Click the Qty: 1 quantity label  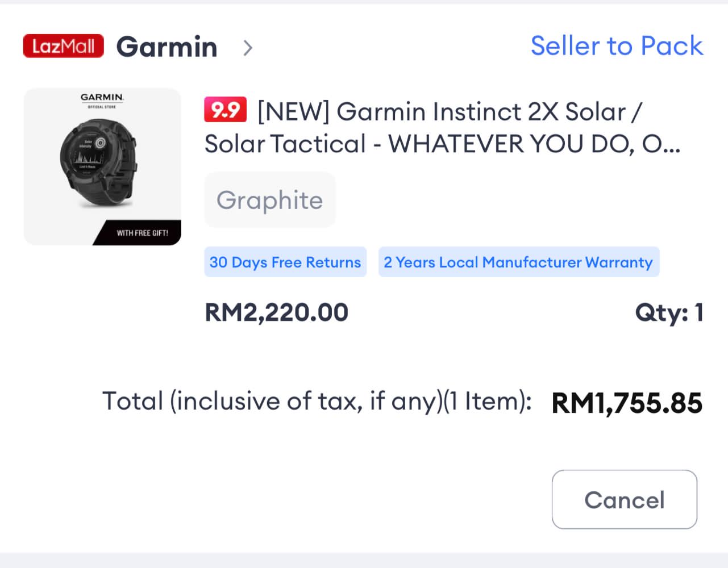pos(669,312)
